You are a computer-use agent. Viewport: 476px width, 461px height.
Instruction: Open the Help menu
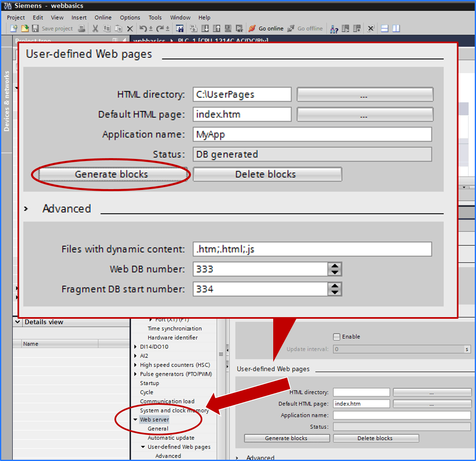[204, 17]
